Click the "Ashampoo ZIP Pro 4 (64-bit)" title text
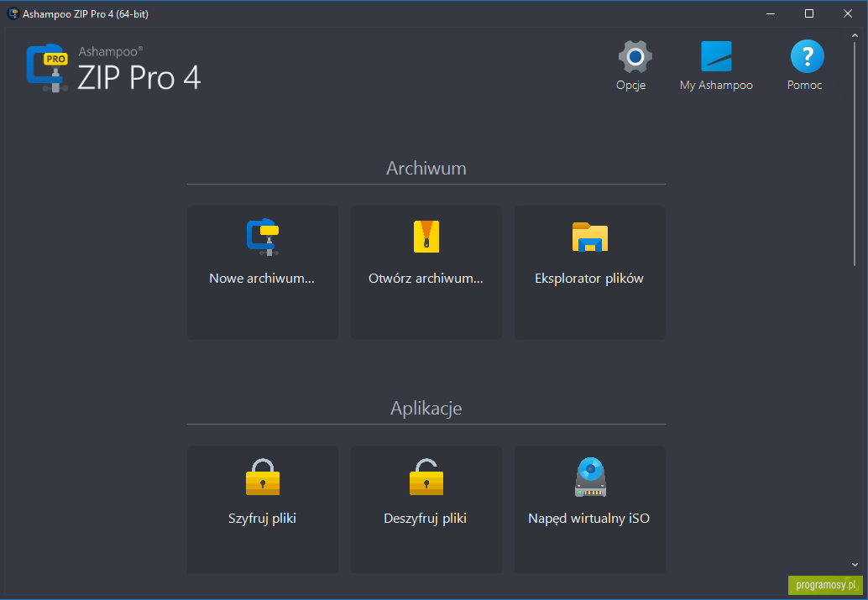Image resolution: width=868 pixels, height=600 pixels. (86, 14)
